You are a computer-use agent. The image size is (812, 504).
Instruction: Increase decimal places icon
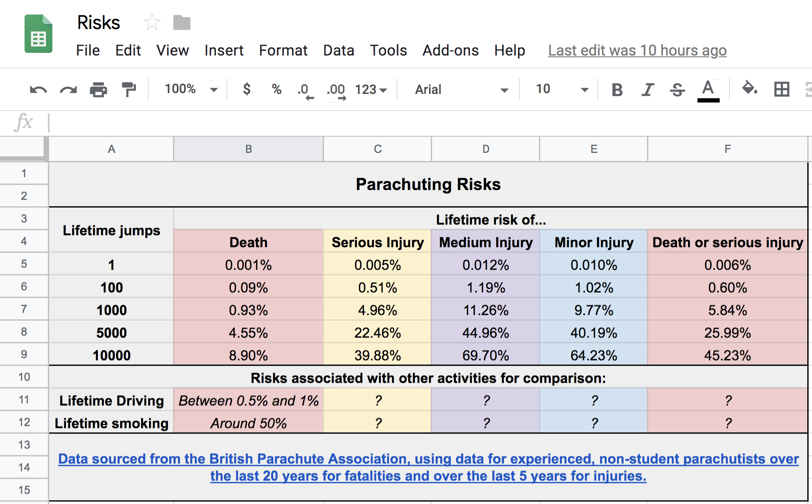[x=336, y=89]
